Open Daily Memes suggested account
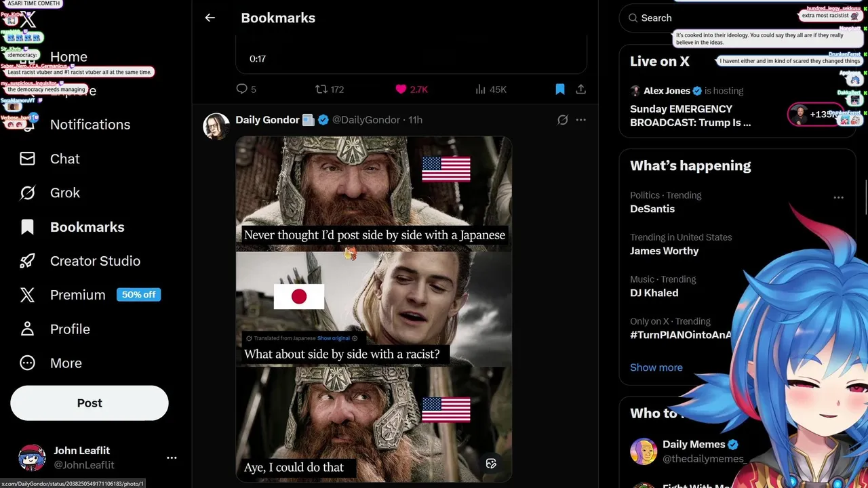868x488 pixels. tap(694, 445)
